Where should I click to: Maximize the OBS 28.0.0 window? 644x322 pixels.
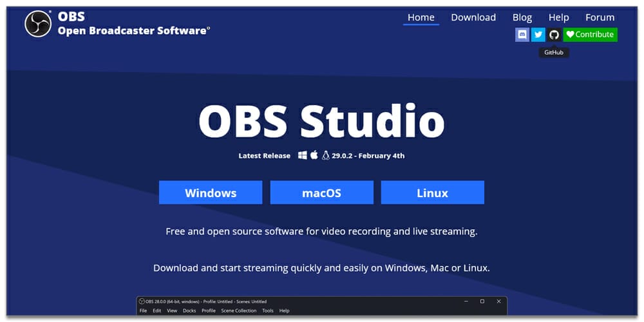point(482,301)
